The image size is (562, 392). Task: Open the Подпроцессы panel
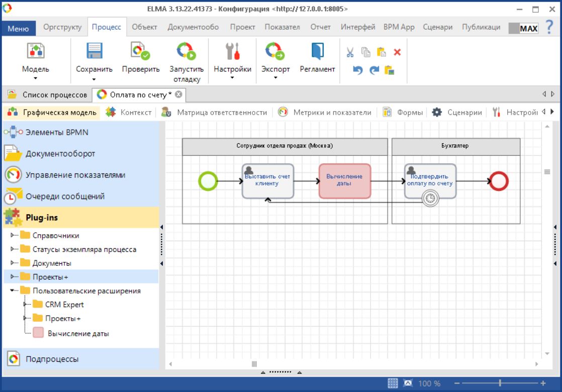[81, 359]
